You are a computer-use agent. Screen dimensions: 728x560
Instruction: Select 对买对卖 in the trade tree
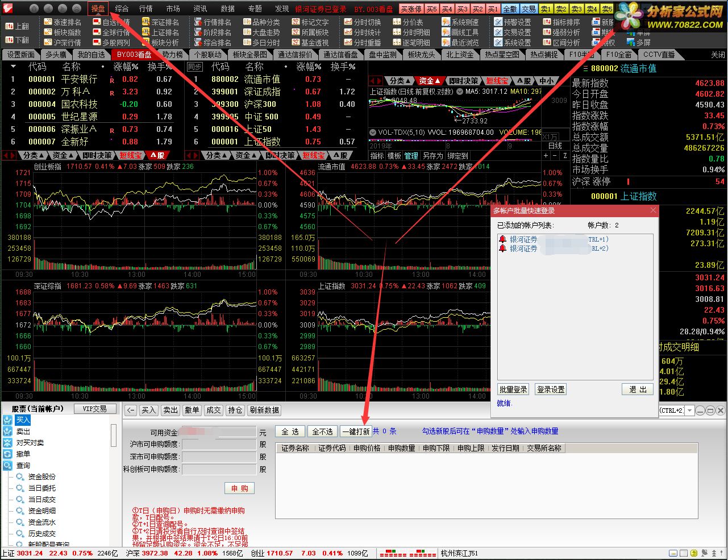pyautogui.click(x=30, y=442)
